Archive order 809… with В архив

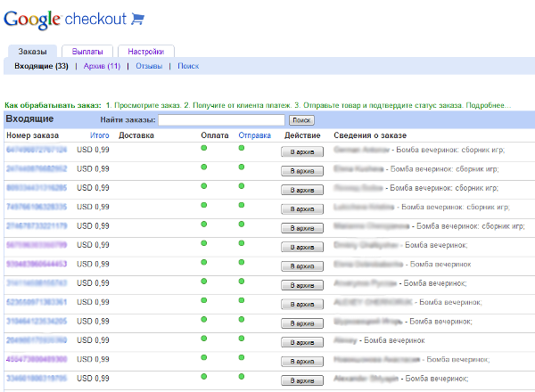click(x=302, y=190)
